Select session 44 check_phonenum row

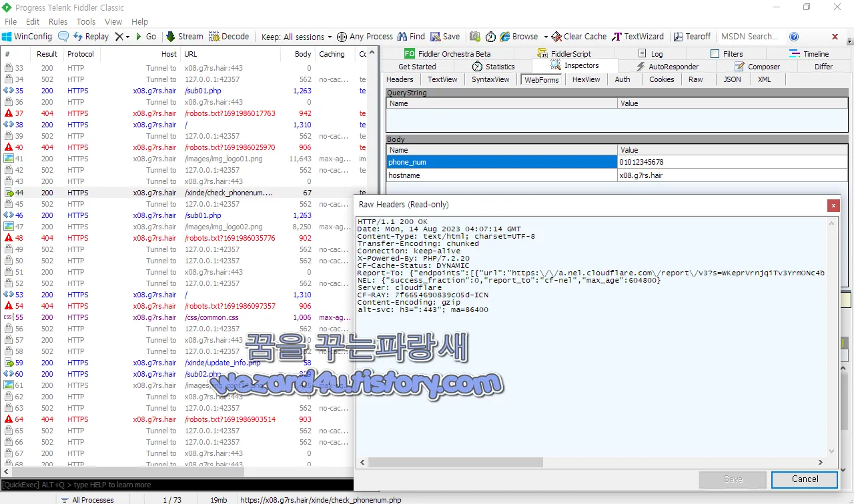click(x=183, y=193)
